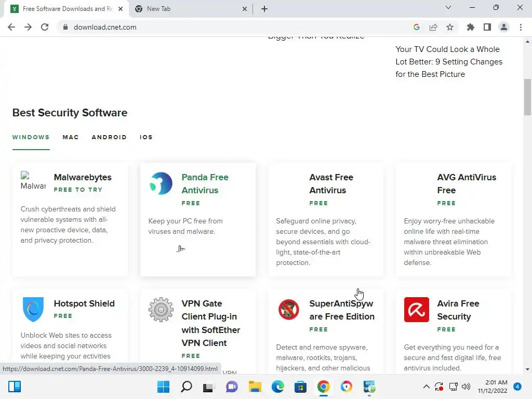This screenshot has height=399, width=532.
Task: Click the Hotspot Shield logo
Action: pyautogui.click(x=33, y=310)
